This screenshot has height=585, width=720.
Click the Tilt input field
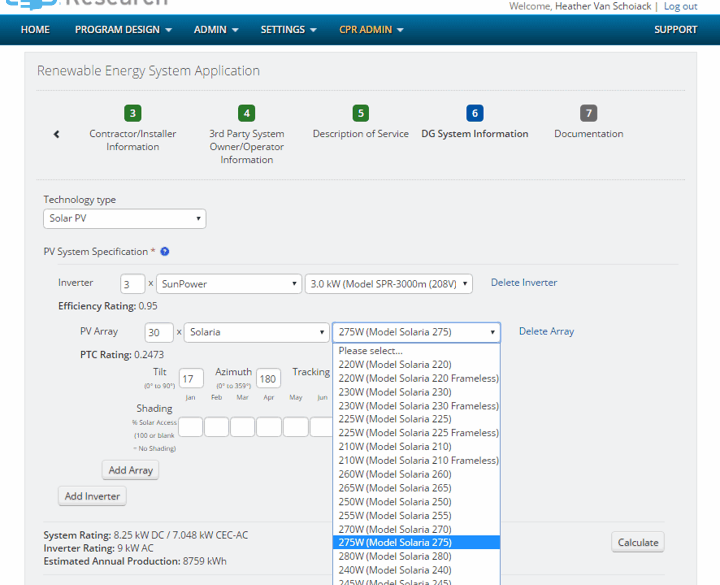191,378
